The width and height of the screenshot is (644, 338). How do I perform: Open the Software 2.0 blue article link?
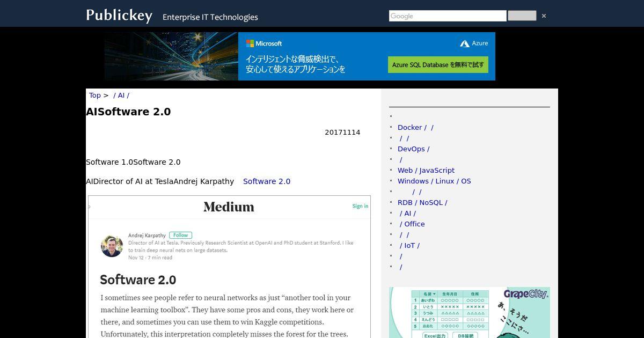267,181
